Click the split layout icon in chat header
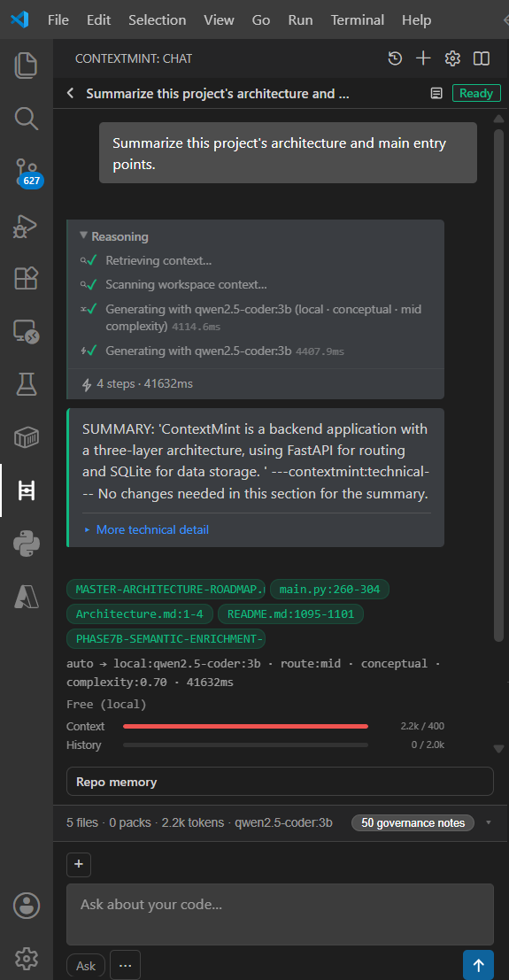Viewport: 509px width, 980px height. [481, 58]
